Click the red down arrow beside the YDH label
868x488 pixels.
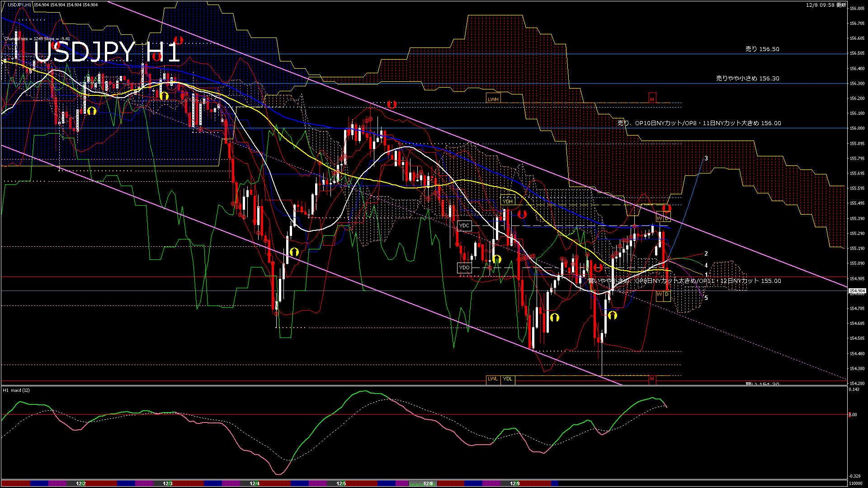[522, 214]
